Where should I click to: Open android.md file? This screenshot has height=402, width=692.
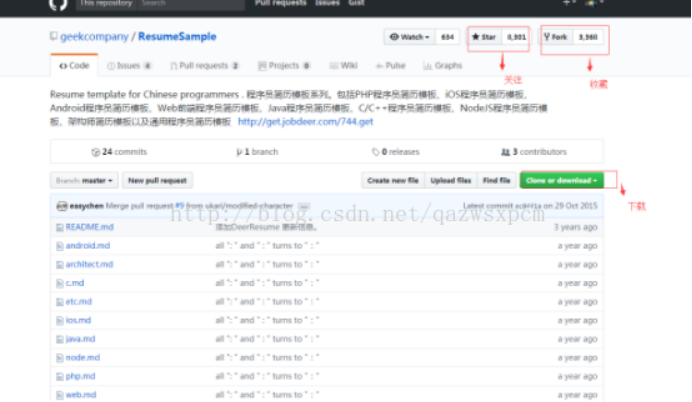(x=88, y=246)
